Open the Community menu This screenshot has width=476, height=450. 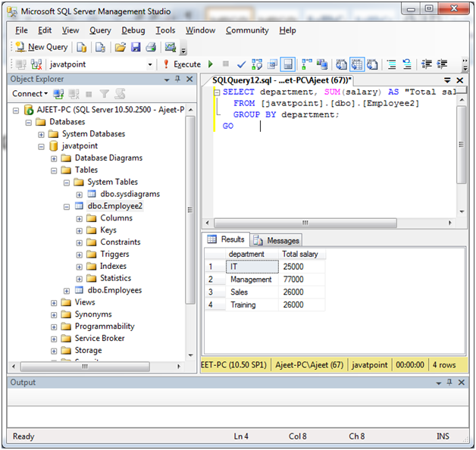click(247, 30)
